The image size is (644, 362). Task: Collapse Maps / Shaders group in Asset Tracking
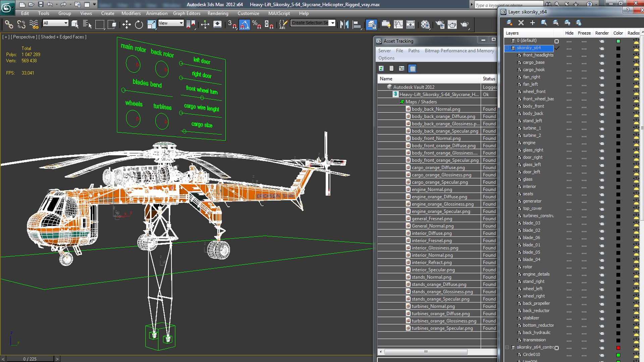402,102
